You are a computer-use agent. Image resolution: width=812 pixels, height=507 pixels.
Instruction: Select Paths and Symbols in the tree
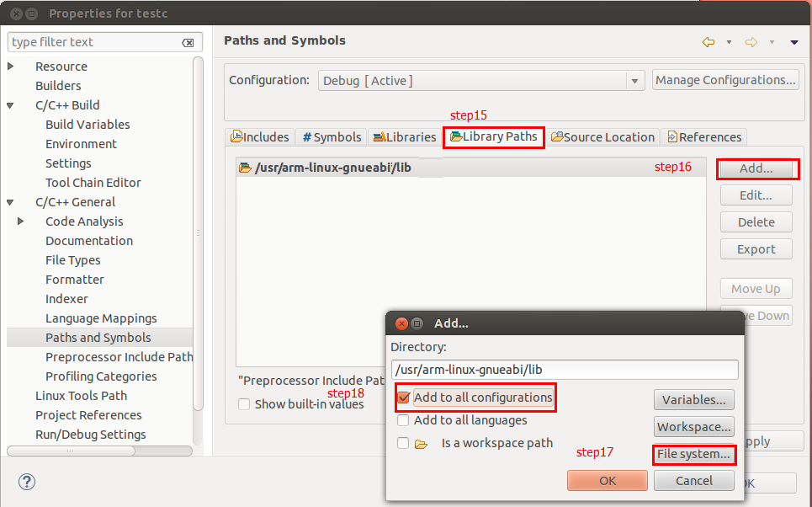[x=99, y=338]
